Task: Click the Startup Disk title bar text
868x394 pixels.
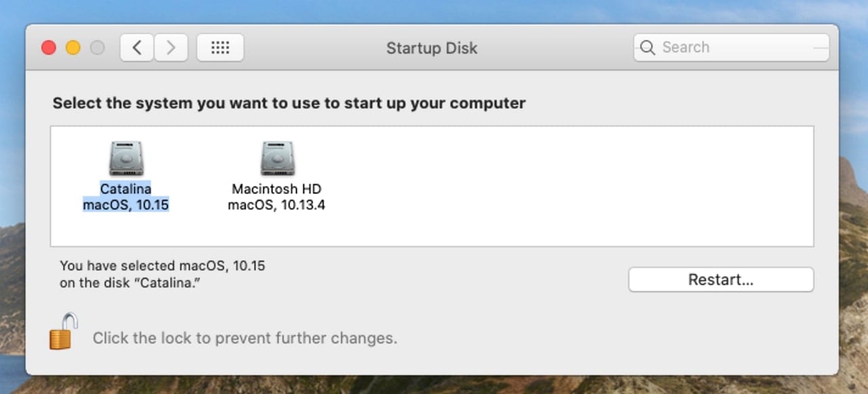Action: click(x=431, y=47)
